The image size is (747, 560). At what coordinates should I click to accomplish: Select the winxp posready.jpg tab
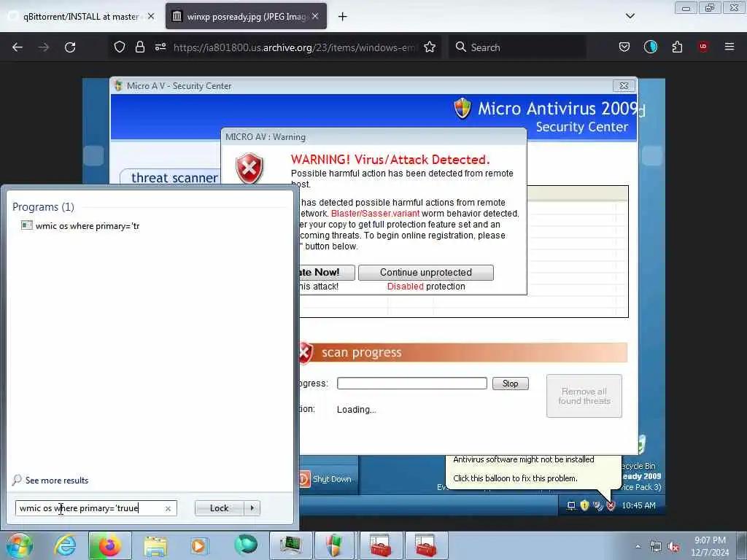(247, 16)
